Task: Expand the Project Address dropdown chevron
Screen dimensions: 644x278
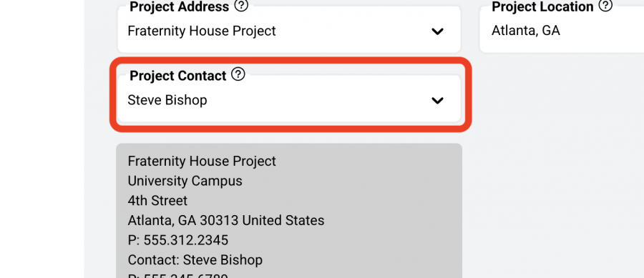Action: pyautogui.click(x=437, y=31)
